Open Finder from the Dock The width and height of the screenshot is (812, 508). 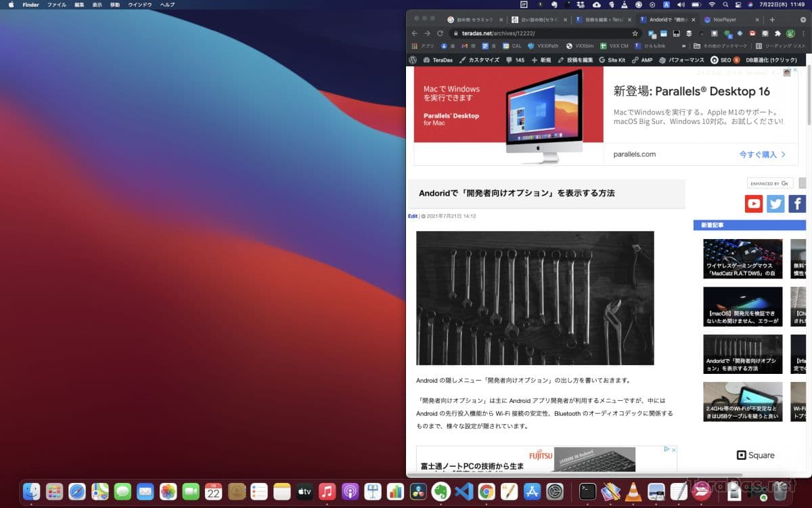[32, 492]
